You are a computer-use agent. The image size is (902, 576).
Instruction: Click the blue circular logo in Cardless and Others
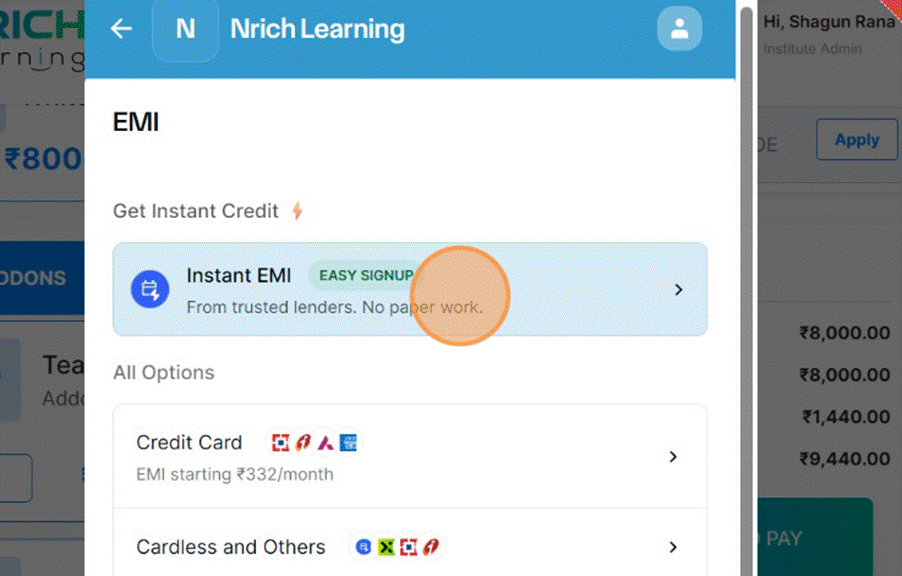click(x=364, y=547)
